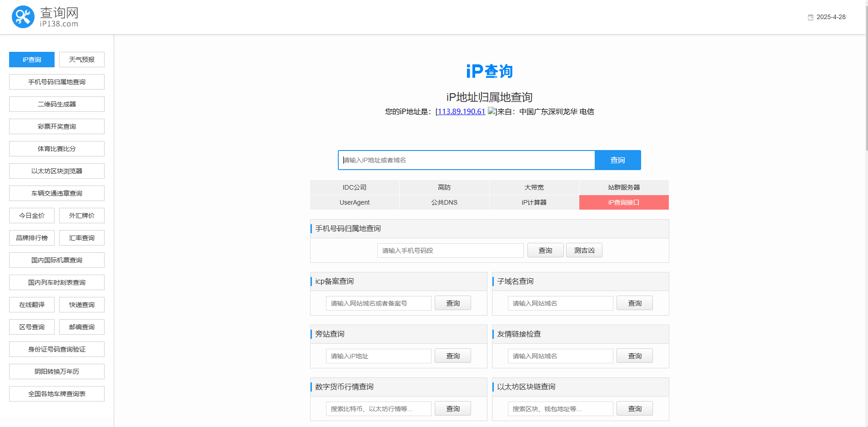
Task: Click the flag icon next to the IP address
Action: point(492,111)
